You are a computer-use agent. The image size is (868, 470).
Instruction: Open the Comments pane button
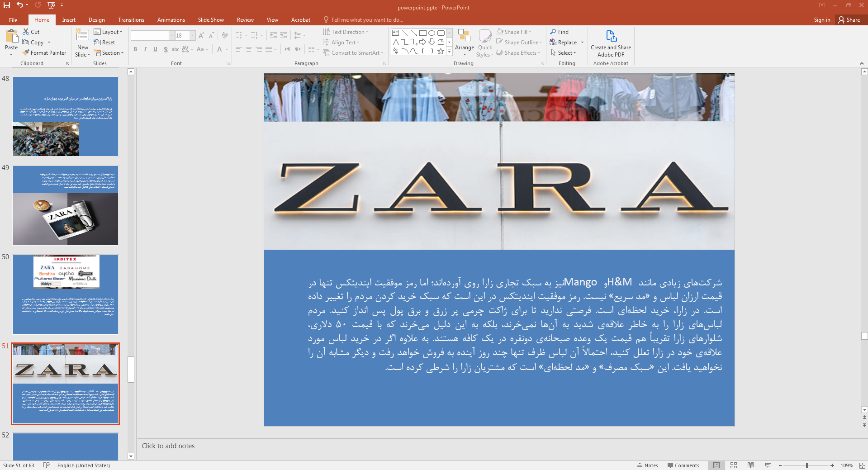click(683, 465)
